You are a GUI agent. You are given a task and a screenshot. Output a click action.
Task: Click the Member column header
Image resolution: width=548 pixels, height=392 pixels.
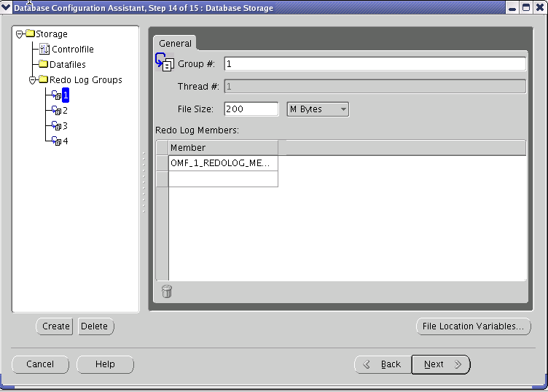click(223, 148)
